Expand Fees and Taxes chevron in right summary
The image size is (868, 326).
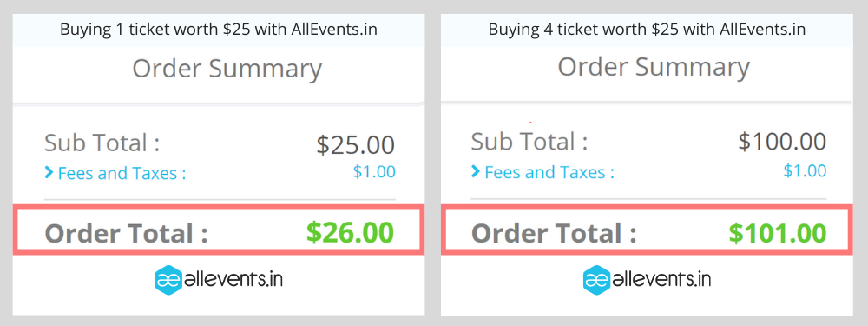[x=476, y=172]
